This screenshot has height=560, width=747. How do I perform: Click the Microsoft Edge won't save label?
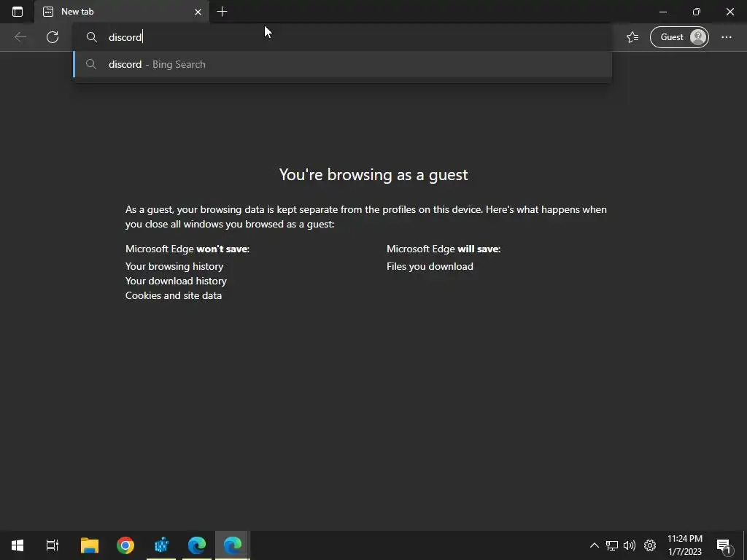tap(187, 249)
